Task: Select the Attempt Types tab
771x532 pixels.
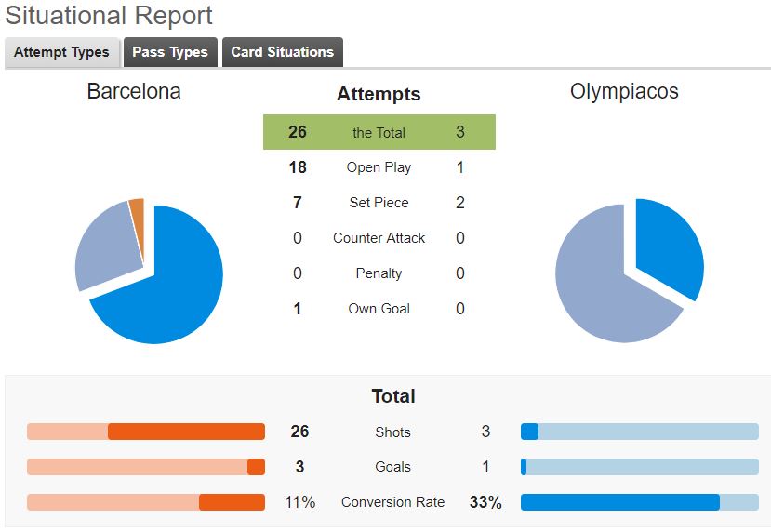Action: point(62,52)
